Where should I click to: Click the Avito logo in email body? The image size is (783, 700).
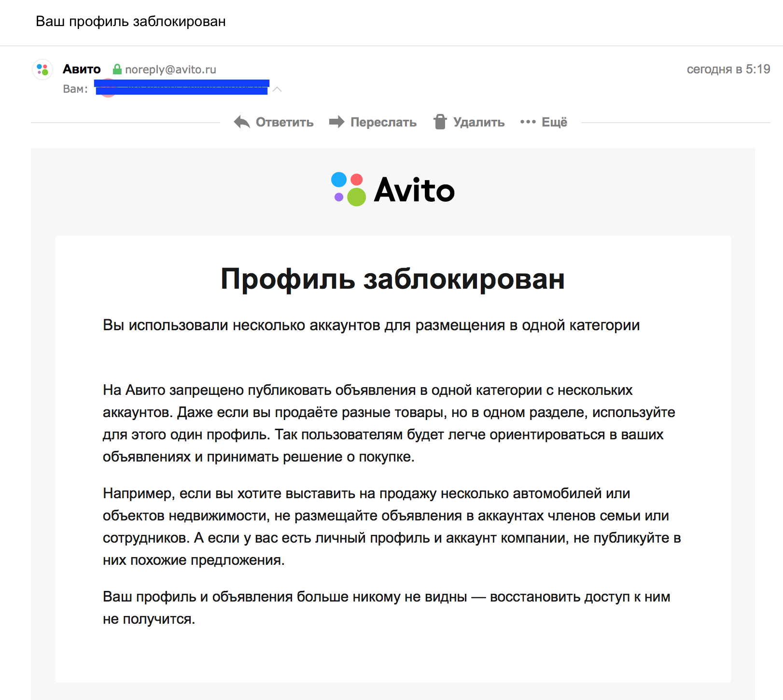tap(393, 190)
